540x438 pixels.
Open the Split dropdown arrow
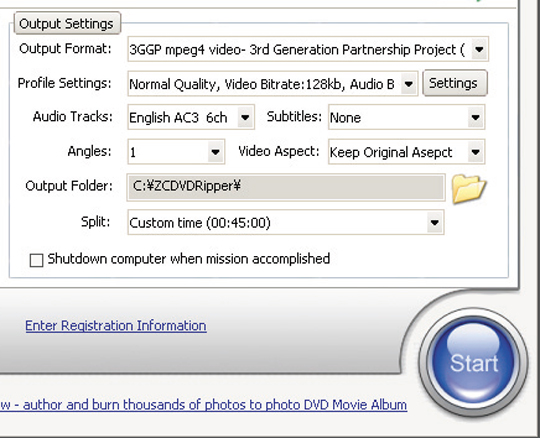coord(435,222)
